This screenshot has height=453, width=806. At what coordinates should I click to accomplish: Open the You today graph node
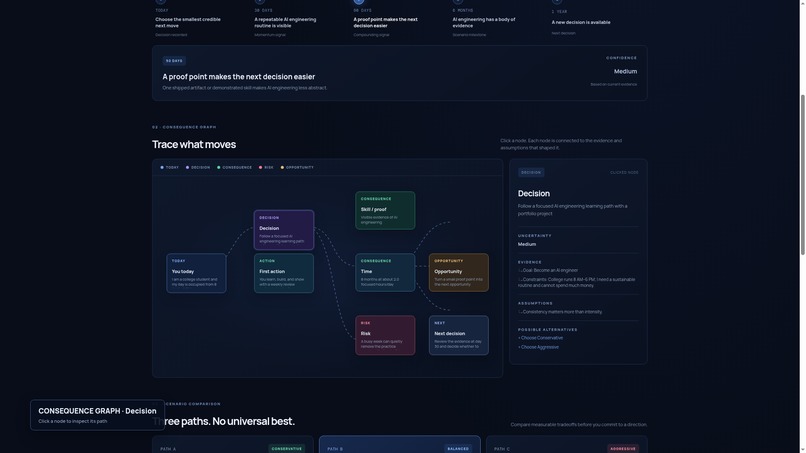pyautogui.click(x=196, y=273)
